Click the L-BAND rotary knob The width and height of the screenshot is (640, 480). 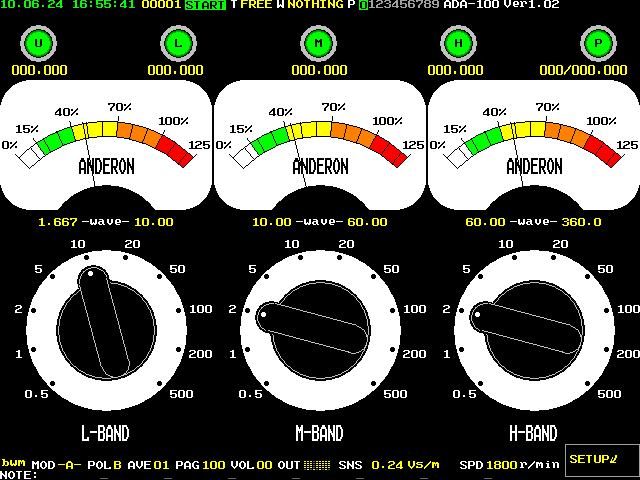click(108, 324)
